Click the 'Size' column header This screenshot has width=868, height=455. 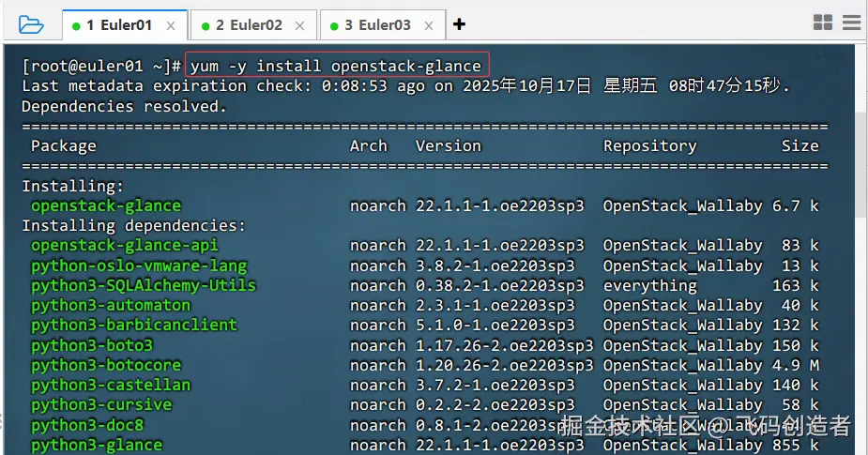799,146
